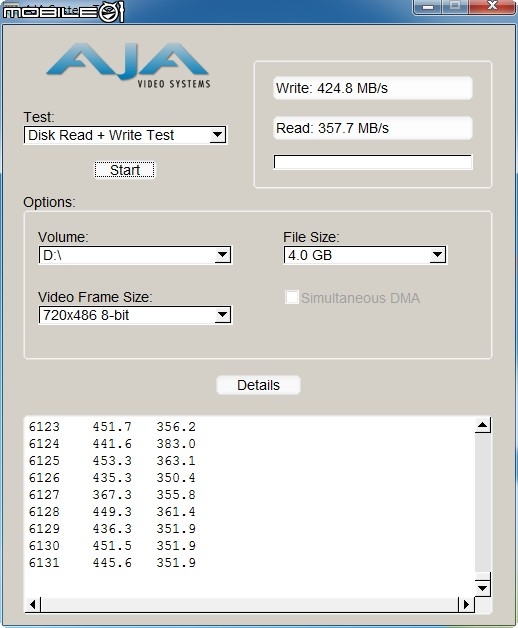Screen dimensions: 518x628
Task: Open the Test type dropdown
Action: [125, 135]
